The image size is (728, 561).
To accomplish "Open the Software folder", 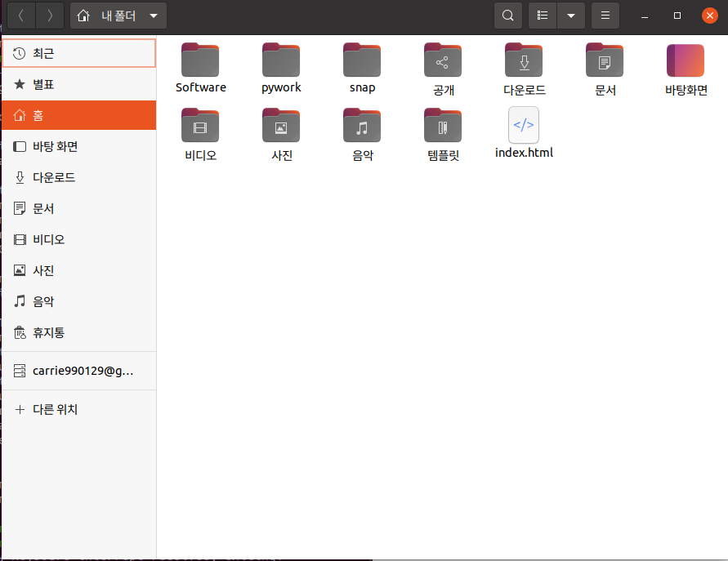I will (200, 60).
